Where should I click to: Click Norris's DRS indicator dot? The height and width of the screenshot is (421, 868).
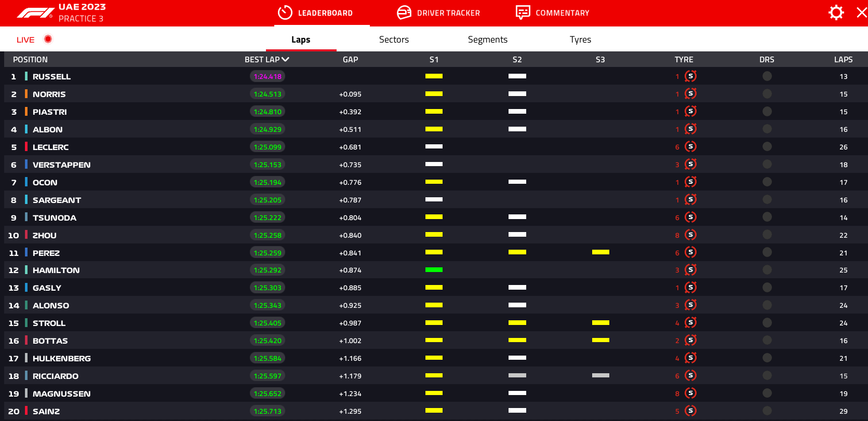pyautogui.click(x=767, y=94)
